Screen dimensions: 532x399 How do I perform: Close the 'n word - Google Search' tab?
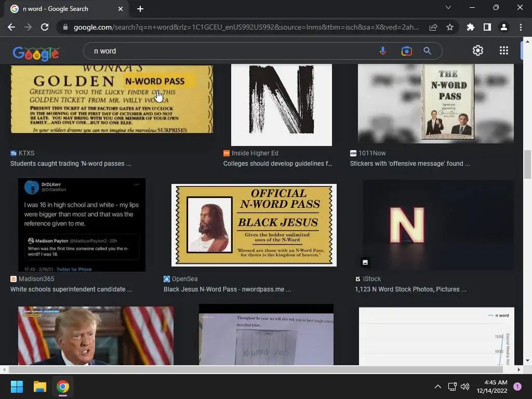(x=121, y=9)
